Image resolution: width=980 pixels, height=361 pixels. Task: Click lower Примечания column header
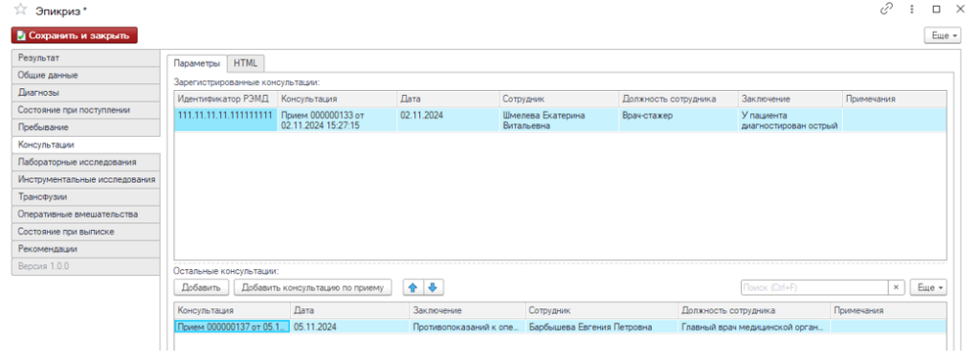[888, 310]
